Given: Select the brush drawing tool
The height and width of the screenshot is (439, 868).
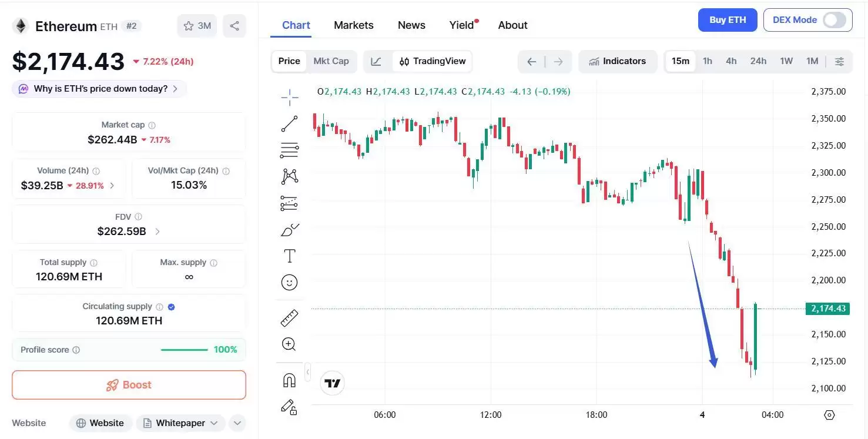Looking at the screenshot, I should pyautogui.click(x=289, y=230).
